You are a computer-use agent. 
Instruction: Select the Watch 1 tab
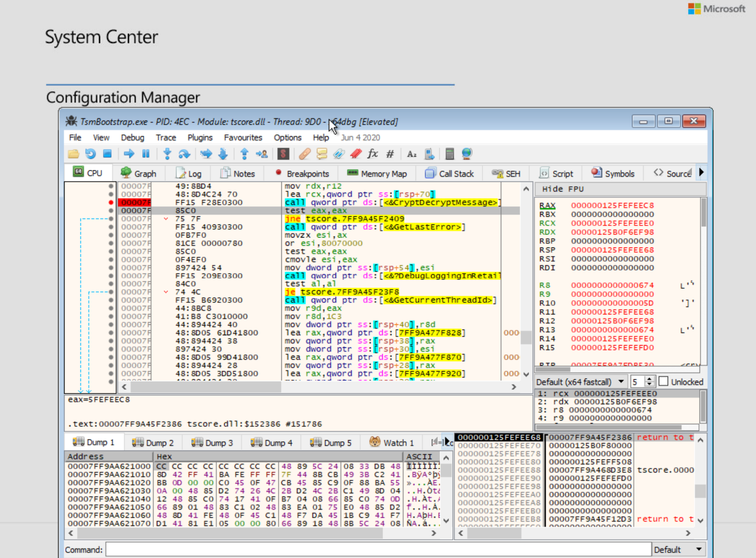click(x=392, y=442)
